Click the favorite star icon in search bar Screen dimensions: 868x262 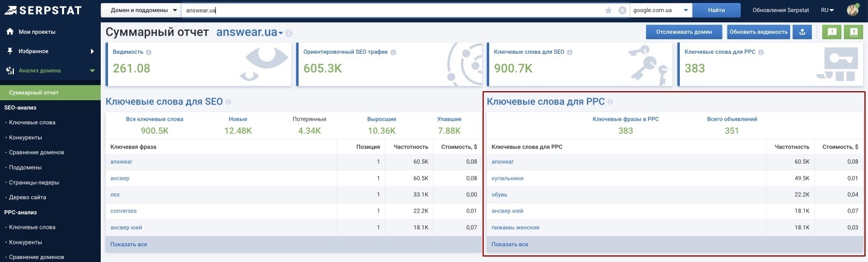coord(609,10)
